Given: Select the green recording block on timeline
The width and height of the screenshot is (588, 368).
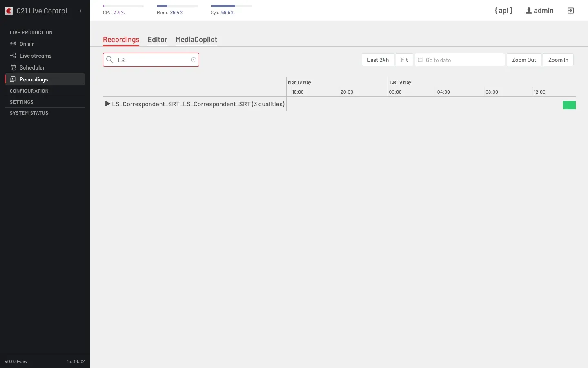Looking at the screenshot, I should coord(569,105).
